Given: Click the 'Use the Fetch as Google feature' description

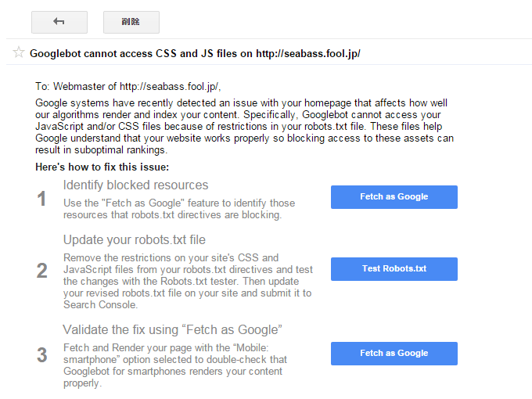Looking at the screenshot, I should [x=178, y=209].
